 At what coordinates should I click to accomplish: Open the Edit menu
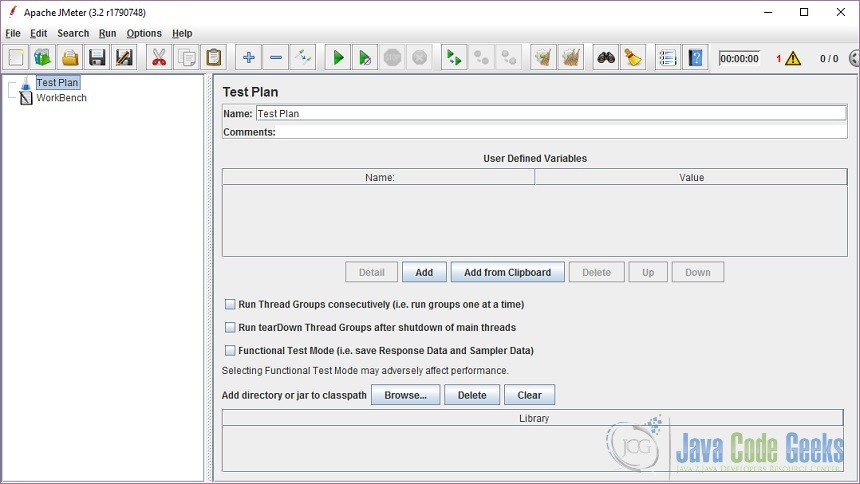38,33
